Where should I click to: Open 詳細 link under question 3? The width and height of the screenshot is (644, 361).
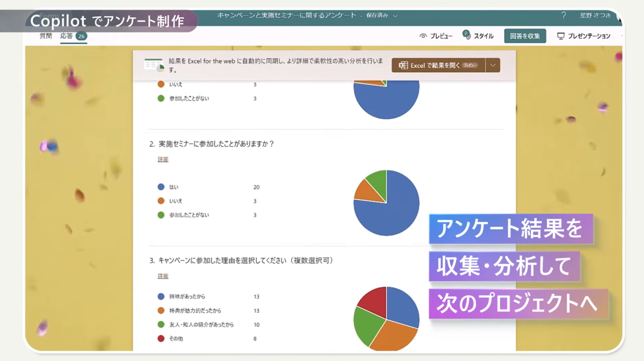click(163, 276)
